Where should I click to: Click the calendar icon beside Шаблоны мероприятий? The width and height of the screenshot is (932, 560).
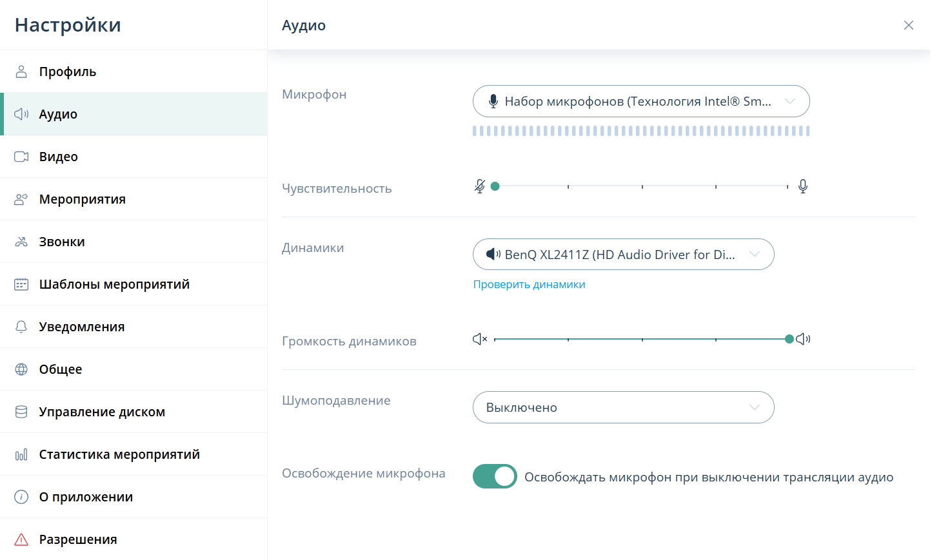(x=21, y=284)
